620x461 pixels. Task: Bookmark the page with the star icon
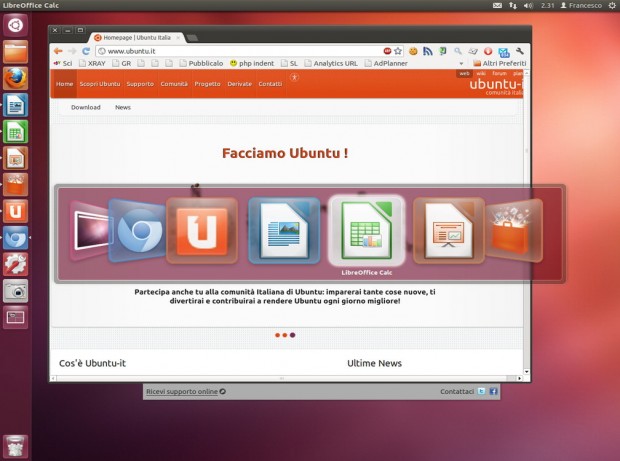pyautogui.click(x=398, y=51)
